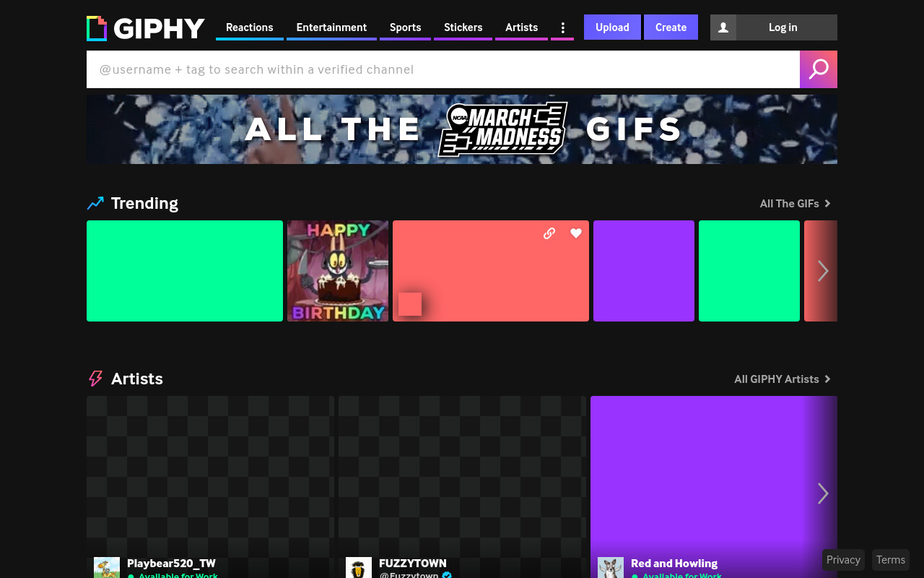Open the All GIPHY Artists link
Viewport: 924px width, 578px height.
coord(783,379)
